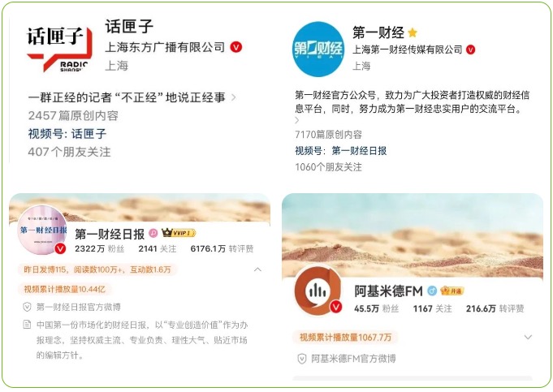Open the 视频号: 话匣子 link
This screenshot has width=553, height=392.
pos(67,134)
